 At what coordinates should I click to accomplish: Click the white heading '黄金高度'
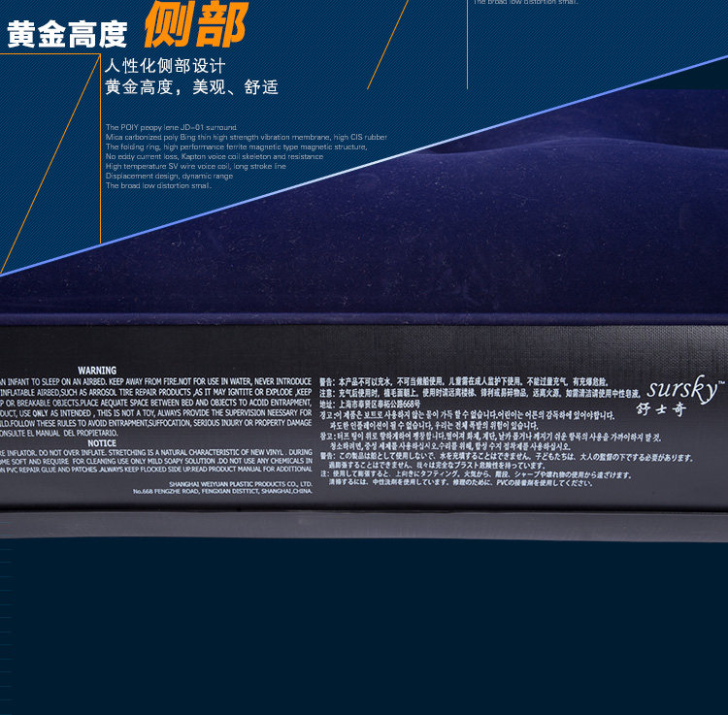click(x=67, y=34)
